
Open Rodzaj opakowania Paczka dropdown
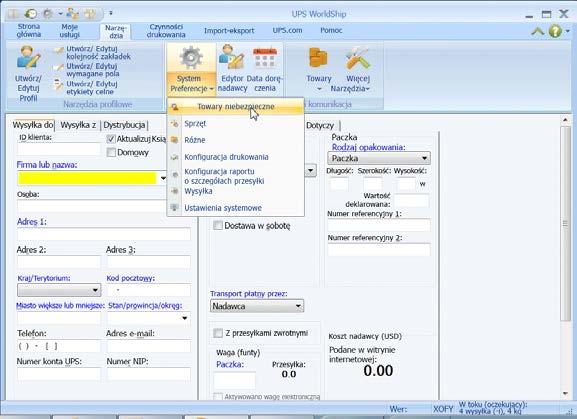[379, 159]
